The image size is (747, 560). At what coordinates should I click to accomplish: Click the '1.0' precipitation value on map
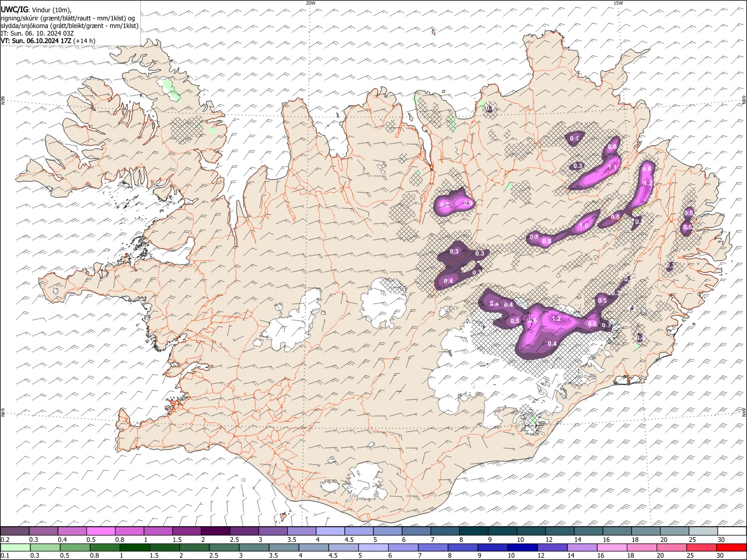tap(584, 226)
